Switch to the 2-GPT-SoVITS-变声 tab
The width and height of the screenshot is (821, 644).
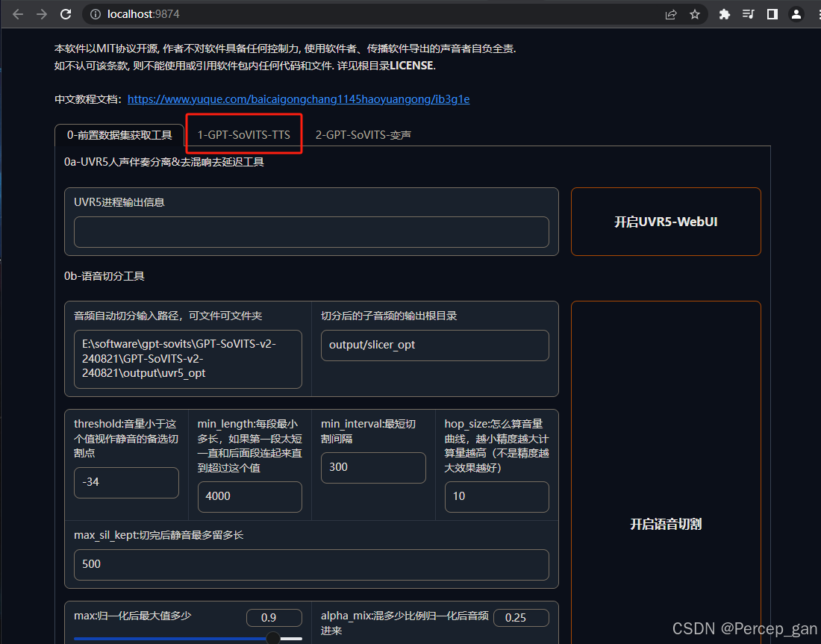(x=363, y=135)
